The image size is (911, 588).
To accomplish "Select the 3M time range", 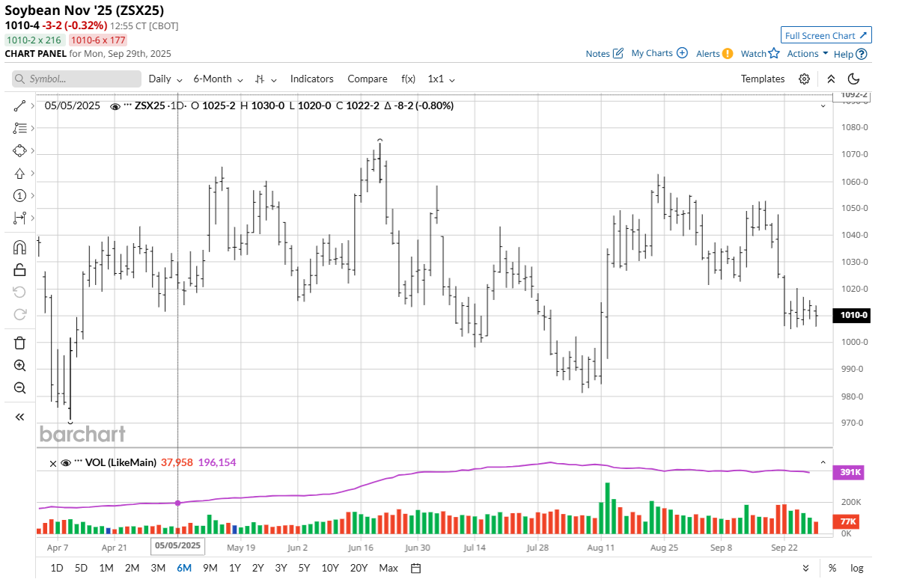I will click(158, 568).
